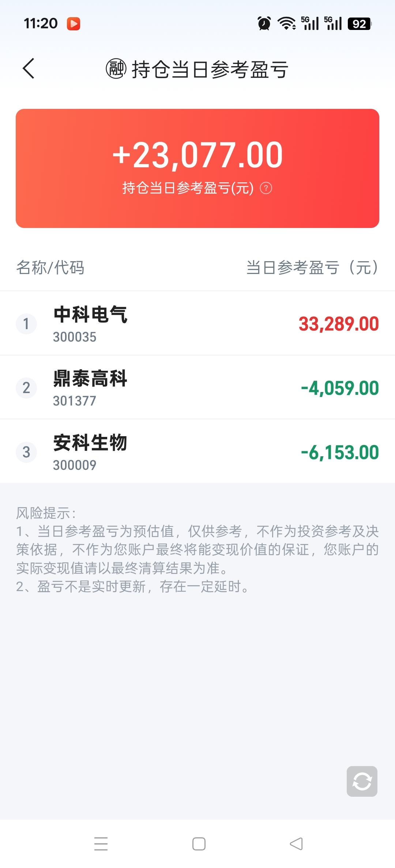This screenshot has width=395, height=868.
Task: Tap the Android home square icon
Action: point(199,844)
